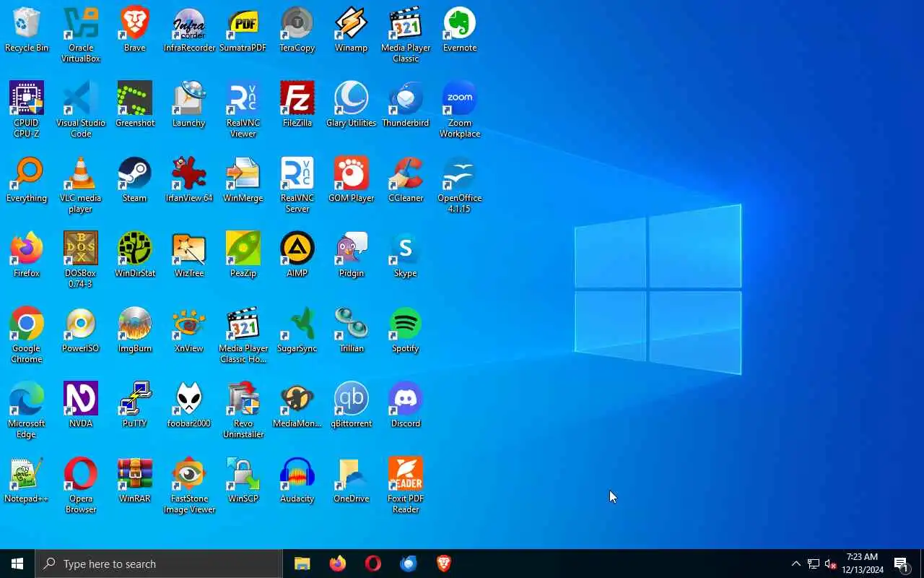Open the Evernote desktop shortcut
Image resolution: width=924 pixels, height=578 pixels.
coord(460,30)
